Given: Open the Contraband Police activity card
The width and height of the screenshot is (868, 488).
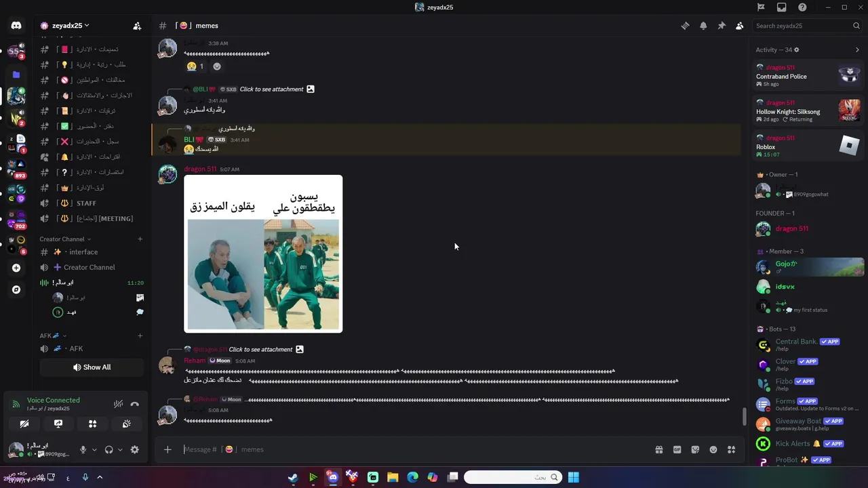Looking at the screenshot, I should pos(808,76).
